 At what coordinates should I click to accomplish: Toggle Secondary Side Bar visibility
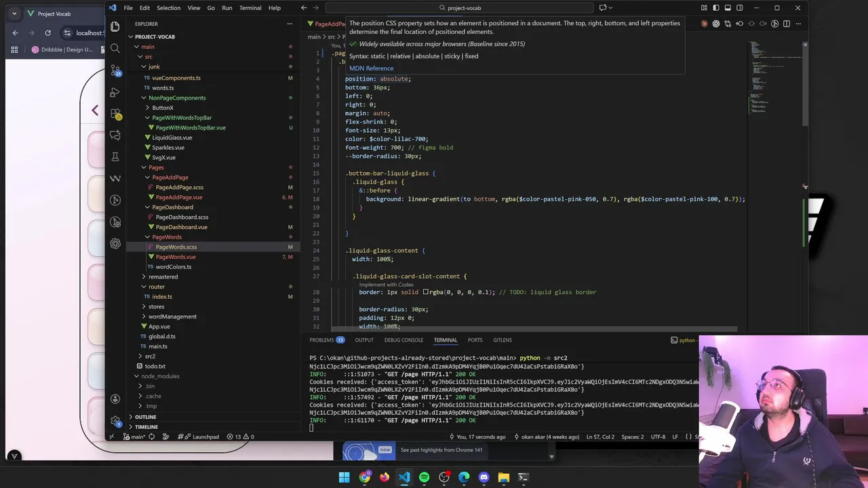[739, 7]
